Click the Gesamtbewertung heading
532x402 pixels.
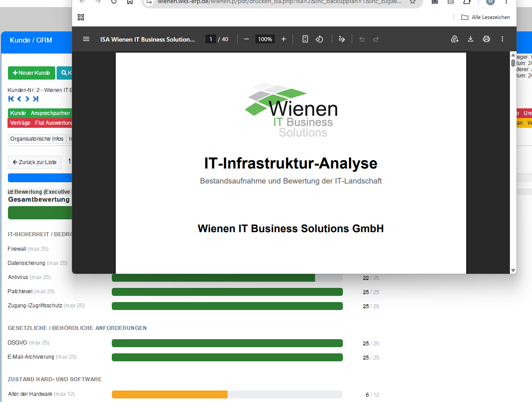[x=39, y=199]
